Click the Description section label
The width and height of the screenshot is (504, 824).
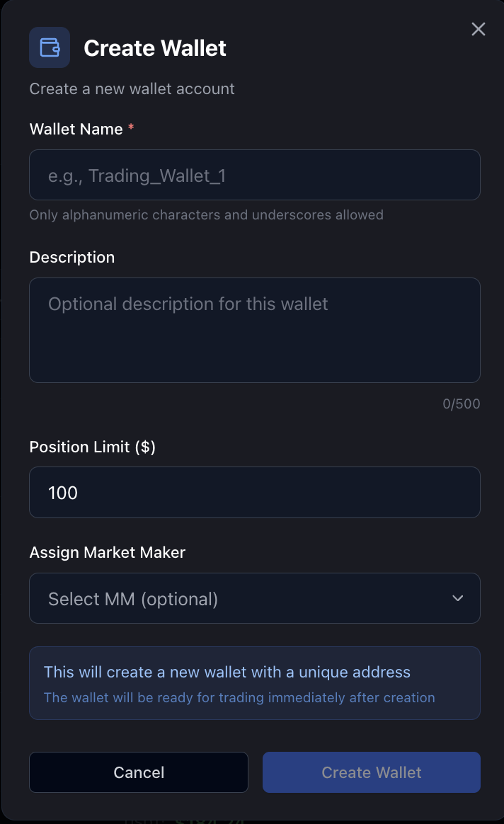pos(71,257)
